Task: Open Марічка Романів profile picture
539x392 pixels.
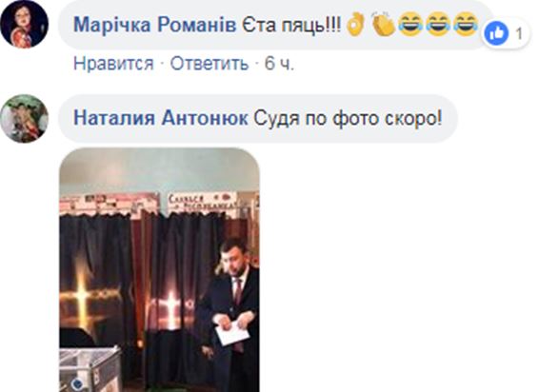Action: coord(24,24)
